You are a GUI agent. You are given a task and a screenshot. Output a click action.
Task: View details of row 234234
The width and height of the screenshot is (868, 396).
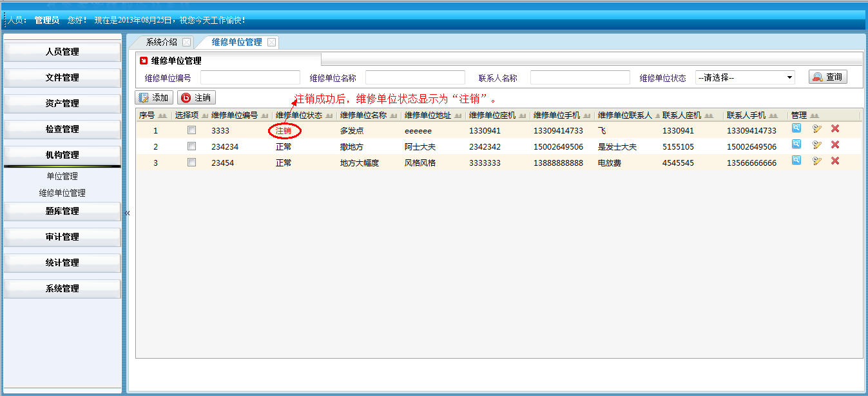coord(796,144)
